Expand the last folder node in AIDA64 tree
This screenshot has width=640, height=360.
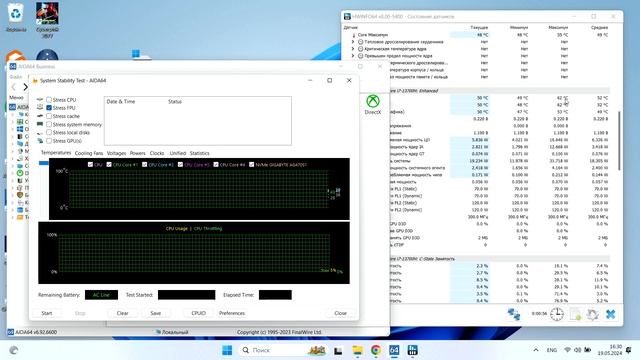[x=13, y=217]
